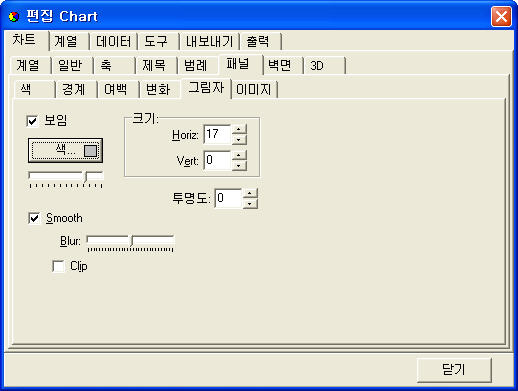This screenshot has height=391, width=518.
Task: Close the 편집 Chart dialog window
Action: 501,16
